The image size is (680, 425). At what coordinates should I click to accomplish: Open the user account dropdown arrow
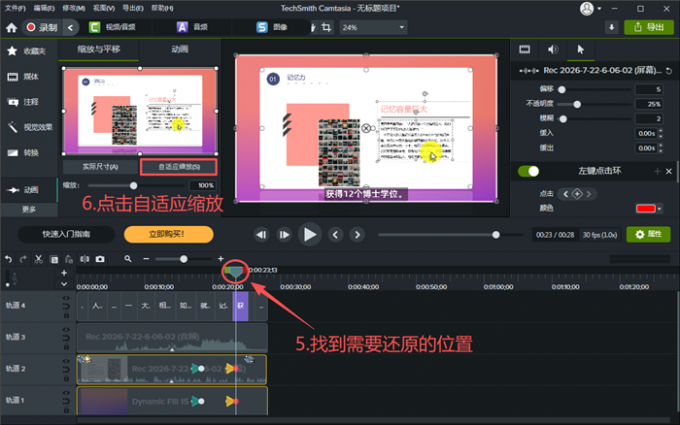(x=599, y=9)
